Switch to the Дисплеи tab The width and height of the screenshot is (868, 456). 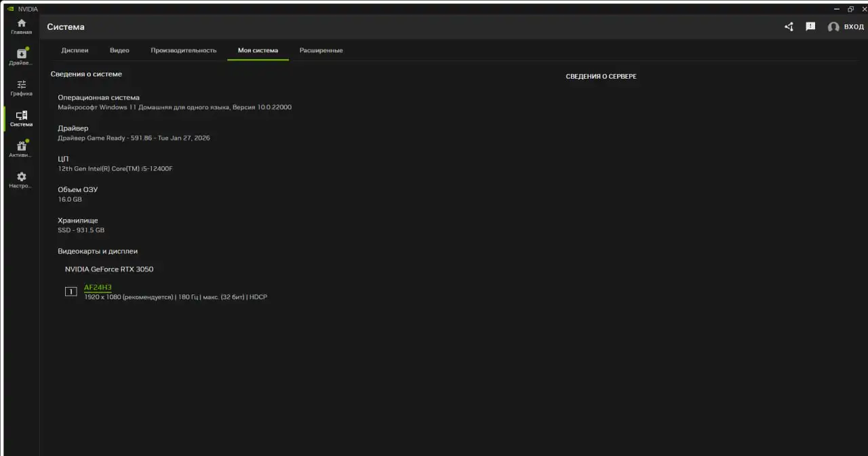click(75, 50)
